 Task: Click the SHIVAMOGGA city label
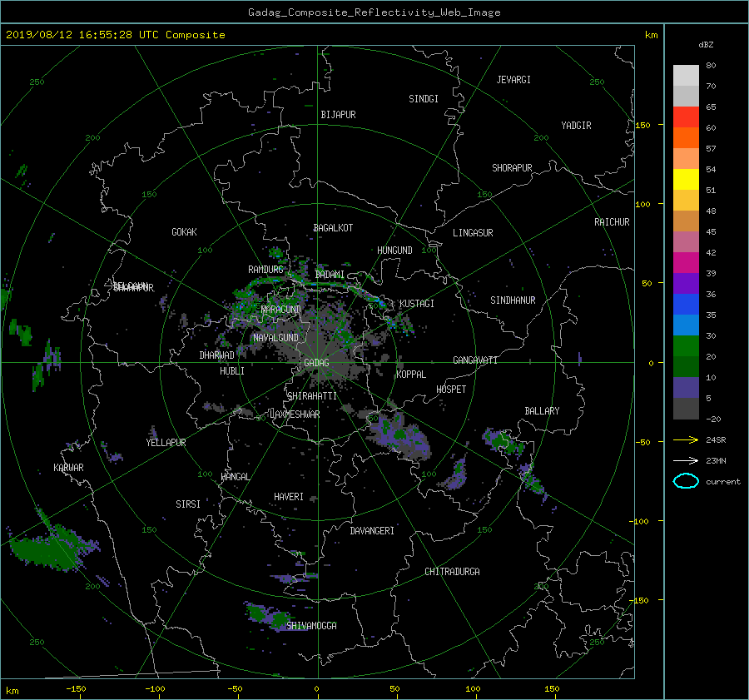(311, 626)
